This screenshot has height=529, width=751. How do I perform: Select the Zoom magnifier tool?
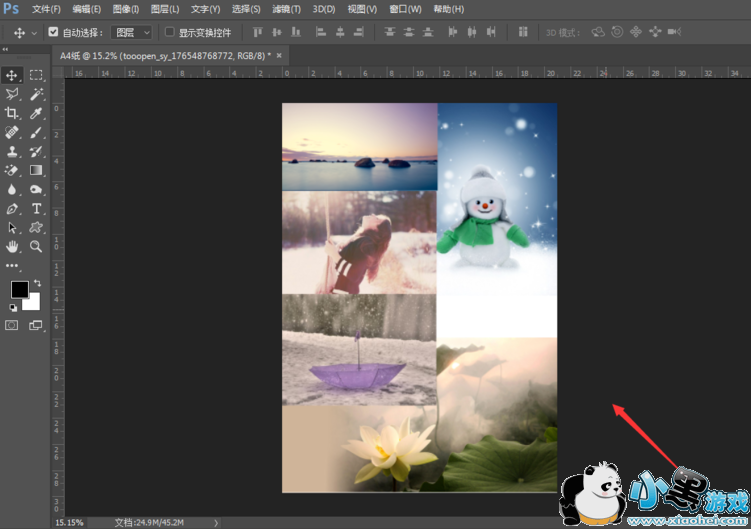pyautogui.click(x=36, y=246)
